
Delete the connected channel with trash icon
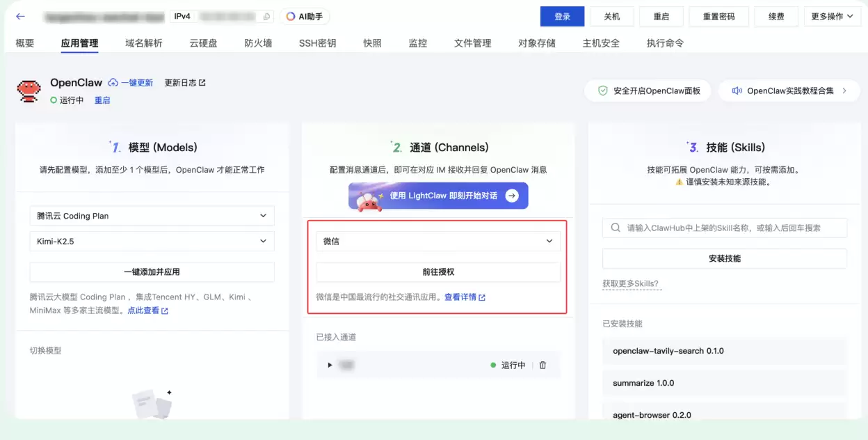click(x=542, y=365)
